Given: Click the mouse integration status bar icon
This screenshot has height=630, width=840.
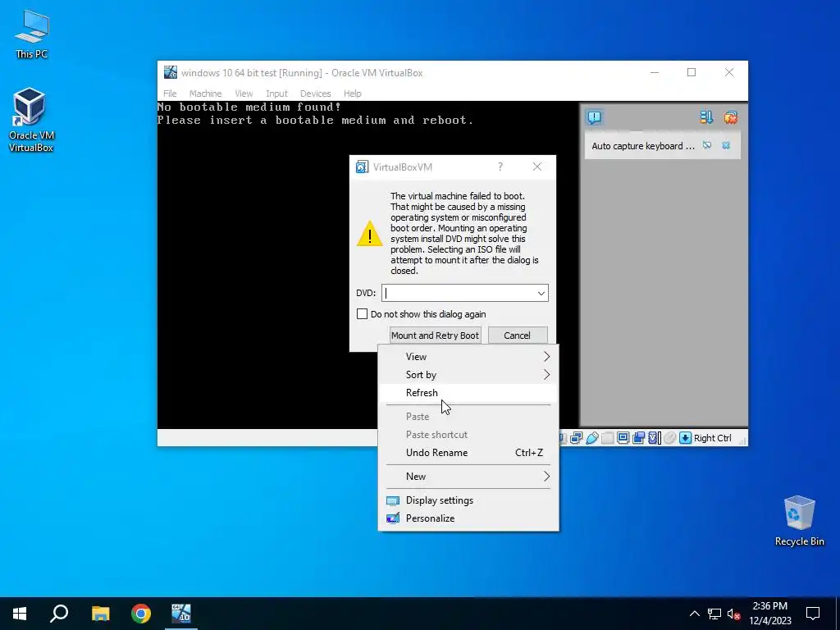Looking at the screenshot, I should (669, 438).
